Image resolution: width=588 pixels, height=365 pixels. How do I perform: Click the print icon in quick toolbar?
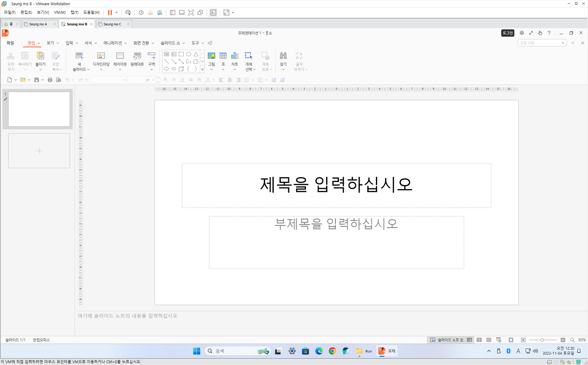tap(50, 80)
